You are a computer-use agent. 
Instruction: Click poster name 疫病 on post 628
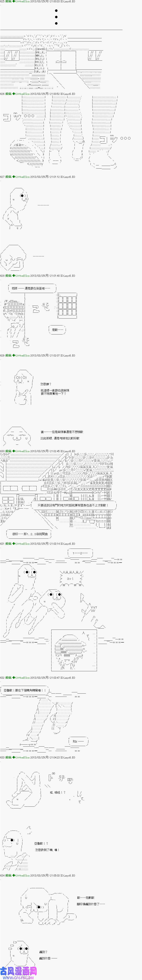point(8,276)
